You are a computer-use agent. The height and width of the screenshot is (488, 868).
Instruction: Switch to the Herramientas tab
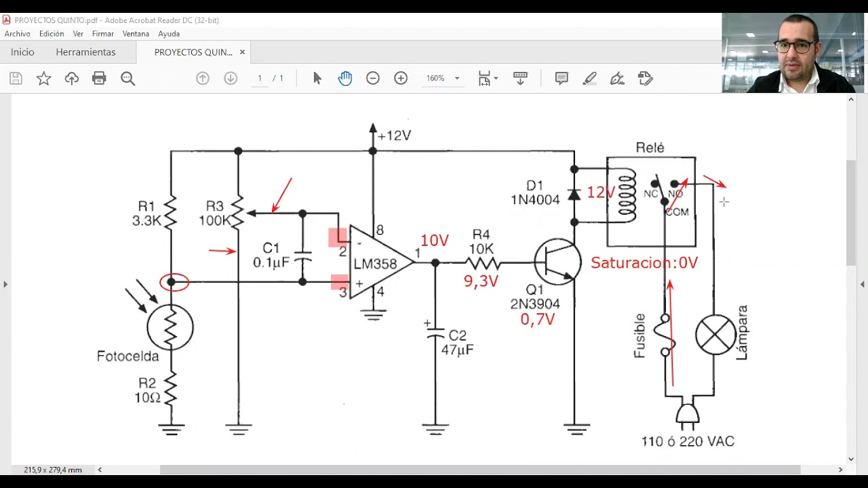tap(85, 52)
